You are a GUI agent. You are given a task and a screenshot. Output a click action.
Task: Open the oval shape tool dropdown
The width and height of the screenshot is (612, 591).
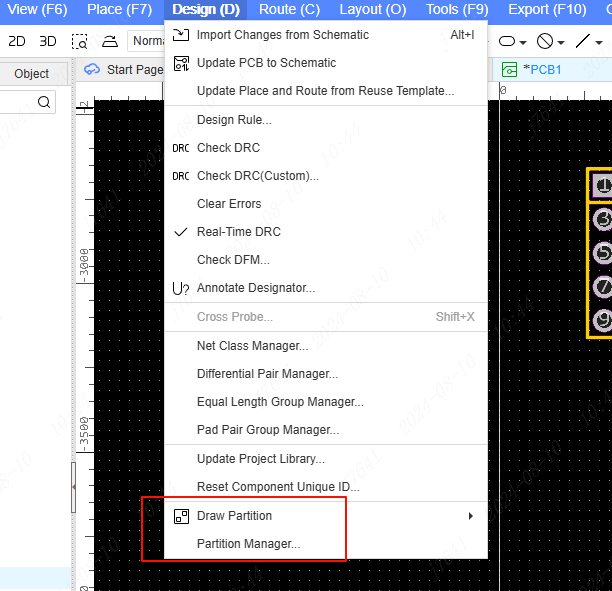pos(513,42)
